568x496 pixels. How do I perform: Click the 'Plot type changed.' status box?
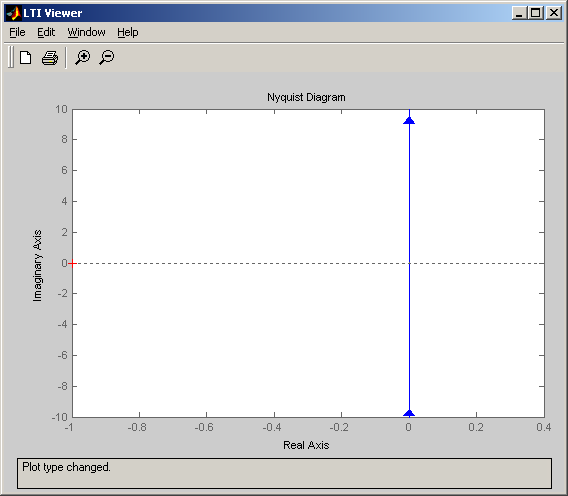coord(284,473)
